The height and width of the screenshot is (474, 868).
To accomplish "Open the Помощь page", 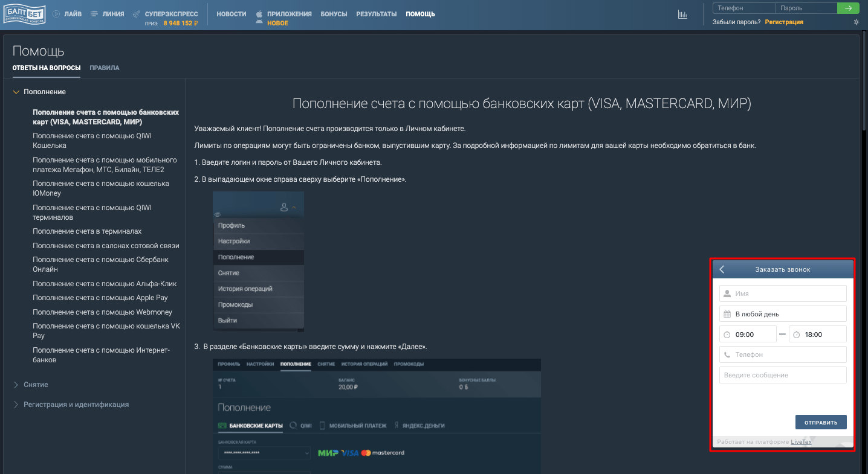I will pyautogui.click(x=420, y=14).
